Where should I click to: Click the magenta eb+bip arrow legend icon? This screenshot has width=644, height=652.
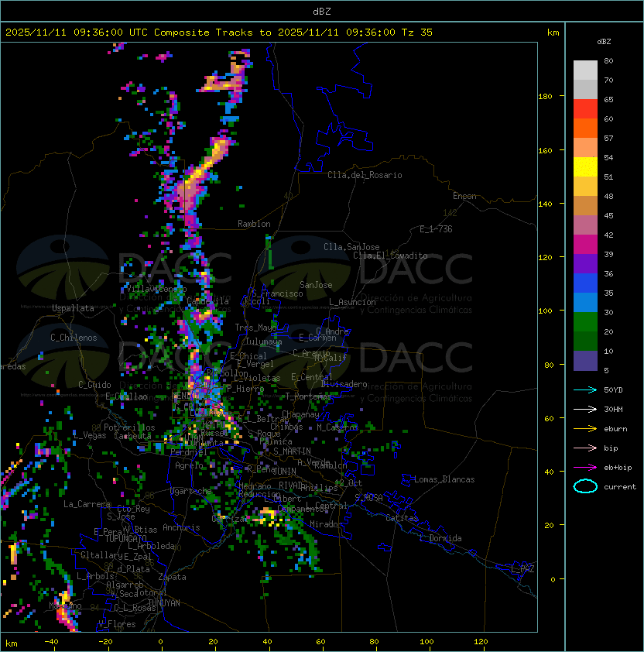click(x=585, y=468)
